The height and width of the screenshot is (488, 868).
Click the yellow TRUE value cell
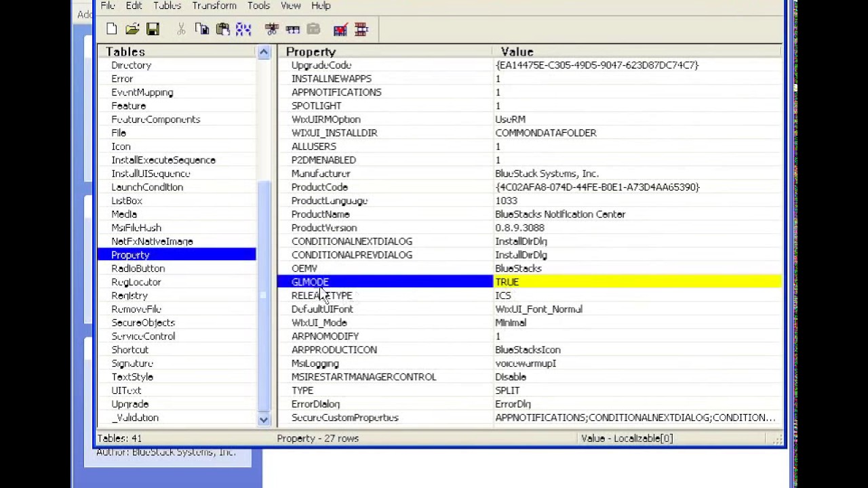pyautogui.click(x=637, y=282)
